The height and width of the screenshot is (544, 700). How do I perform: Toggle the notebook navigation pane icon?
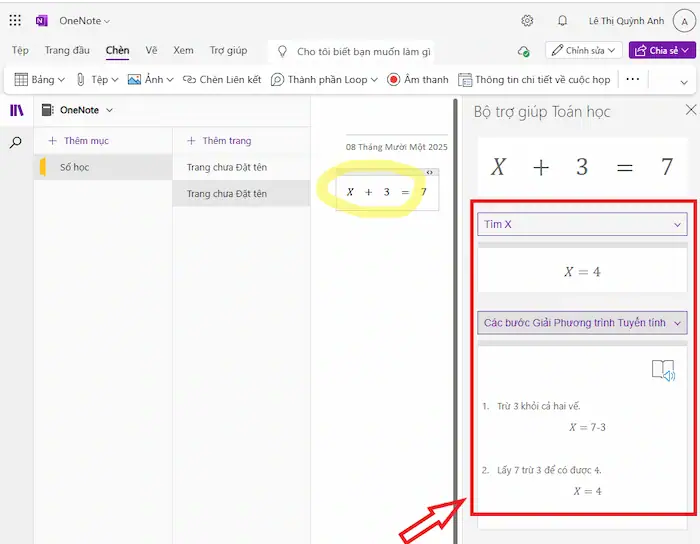coord(16,110)
